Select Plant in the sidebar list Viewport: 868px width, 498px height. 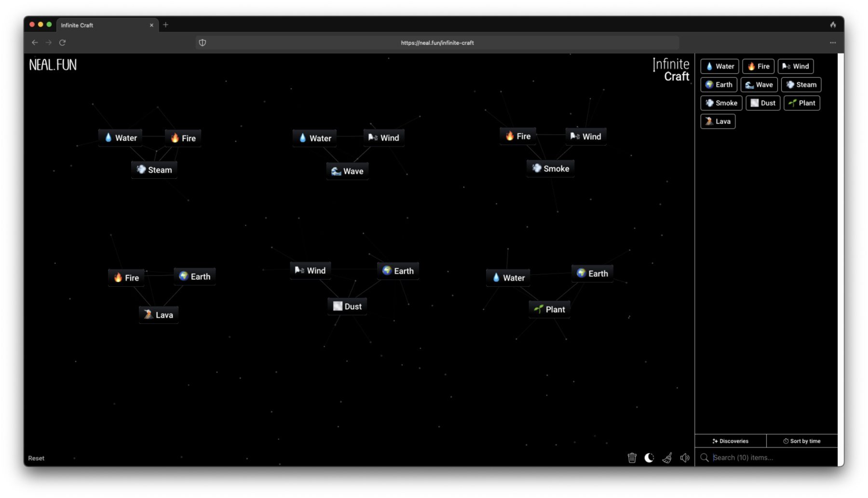[x=801, y=103]
